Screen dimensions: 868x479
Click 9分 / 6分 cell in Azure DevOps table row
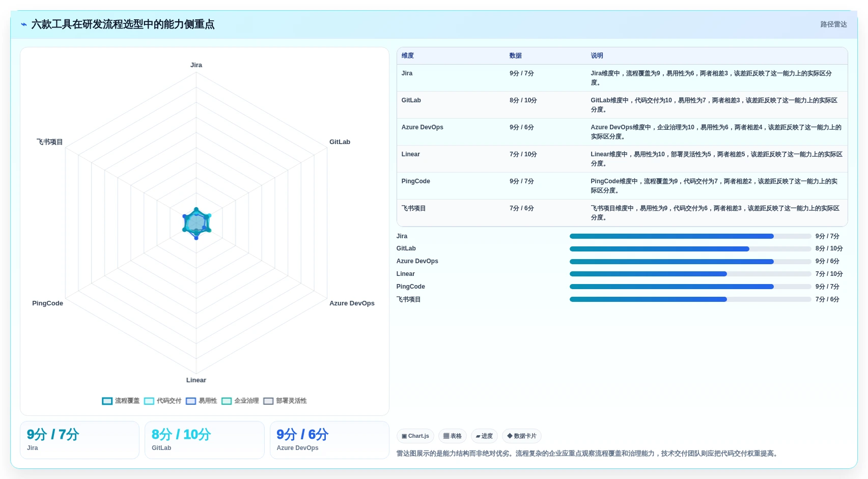[x=521, y=127]
